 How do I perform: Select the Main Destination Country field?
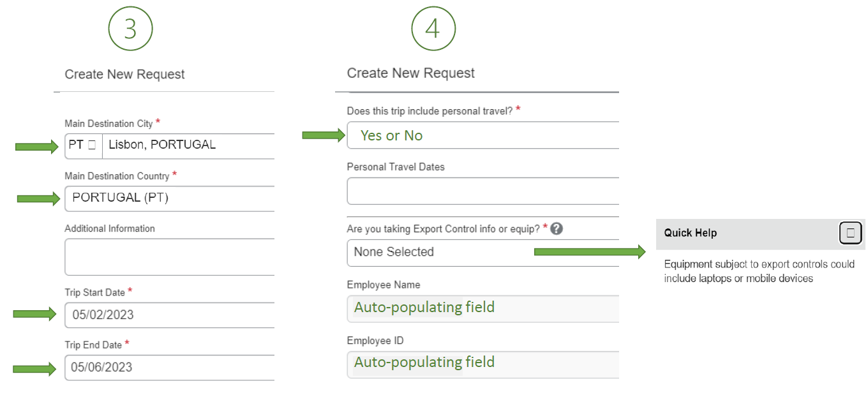coord(170,198)
